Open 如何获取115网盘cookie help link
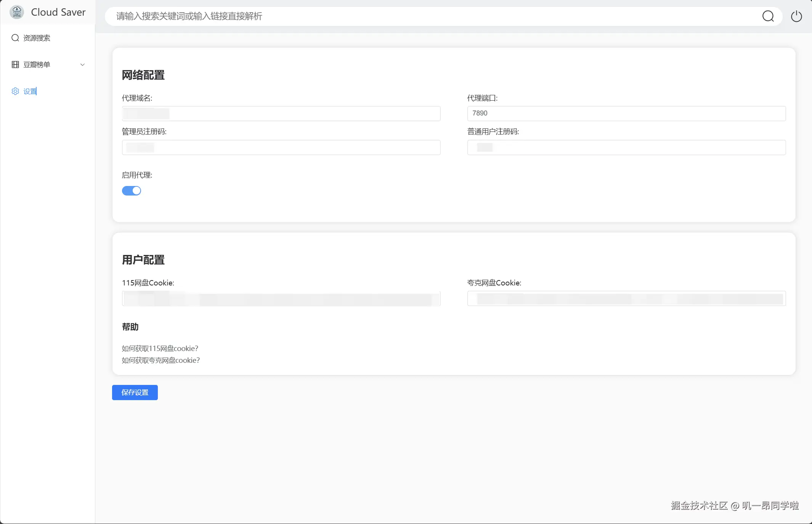 [160, 348]
